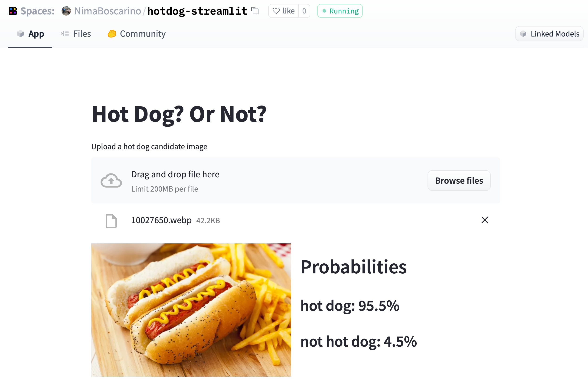Open the Files tab
This screenshot has width=588, height=385.
click(76, 34)
